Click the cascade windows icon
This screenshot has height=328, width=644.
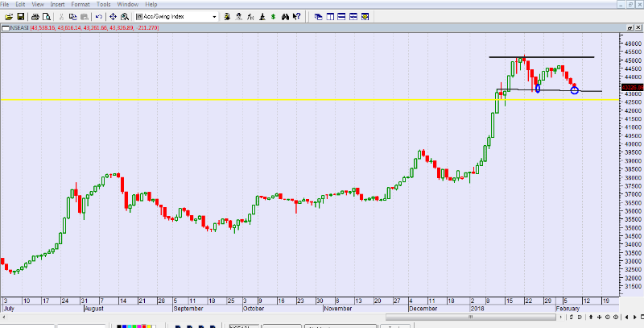point(318,17)
